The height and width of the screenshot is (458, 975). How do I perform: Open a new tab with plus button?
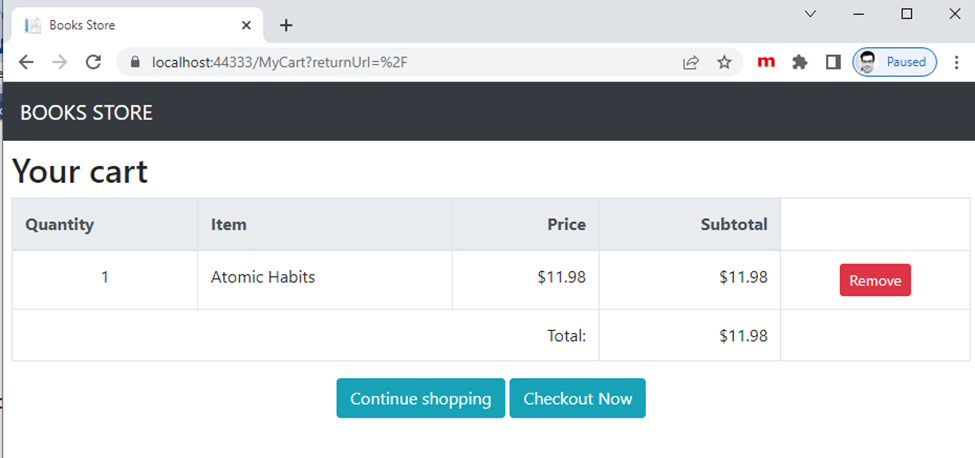[x=285, y=25]
